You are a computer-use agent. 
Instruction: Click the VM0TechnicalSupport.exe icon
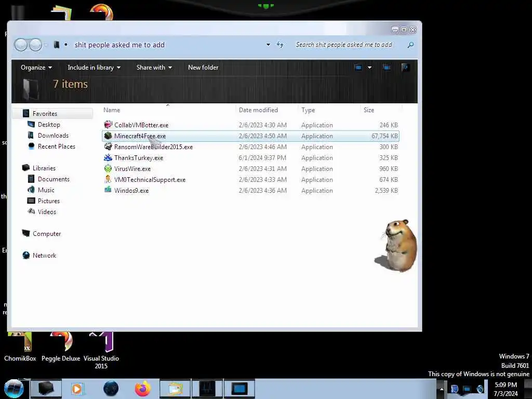point(108,179)
